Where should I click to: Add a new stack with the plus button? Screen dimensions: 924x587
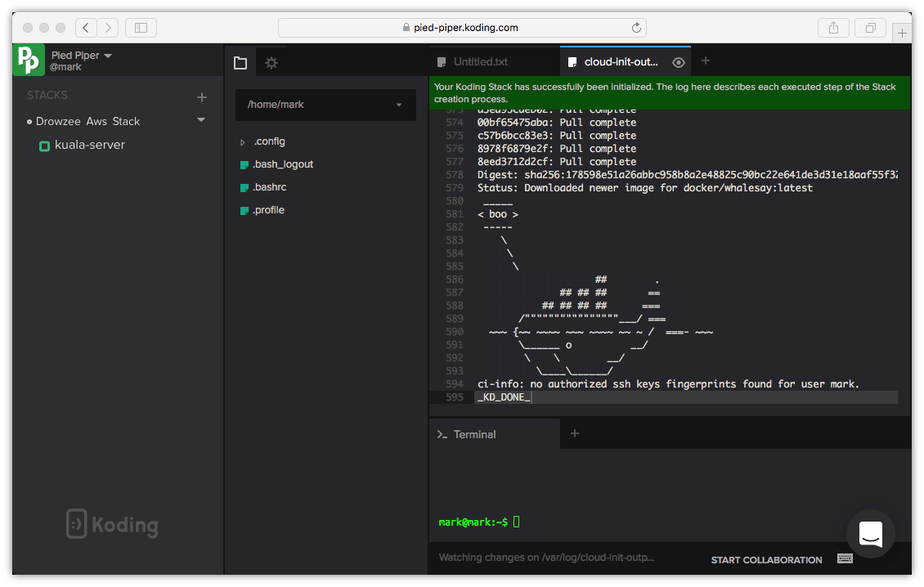tap(201, 96)
